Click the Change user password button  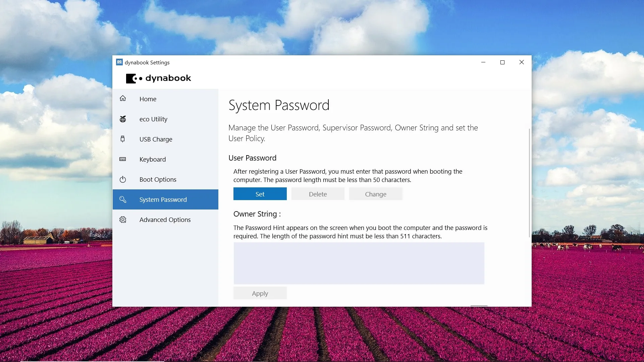pos(376,194)
